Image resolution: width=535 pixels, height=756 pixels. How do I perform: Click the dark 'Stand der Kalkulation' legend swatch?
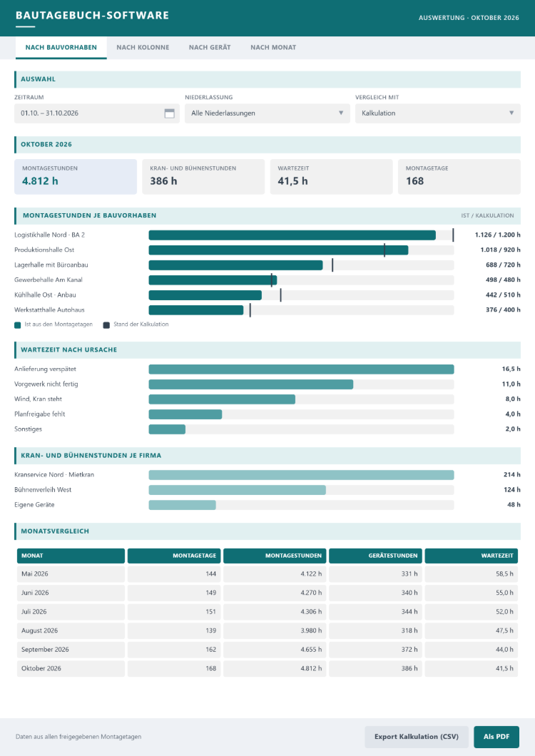point(106,325)
